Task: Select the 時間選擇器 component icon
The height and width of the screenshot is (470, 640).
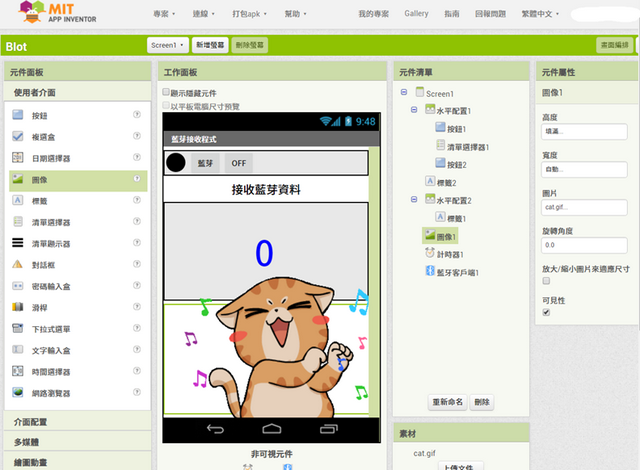Action: [x=18, y=371]
